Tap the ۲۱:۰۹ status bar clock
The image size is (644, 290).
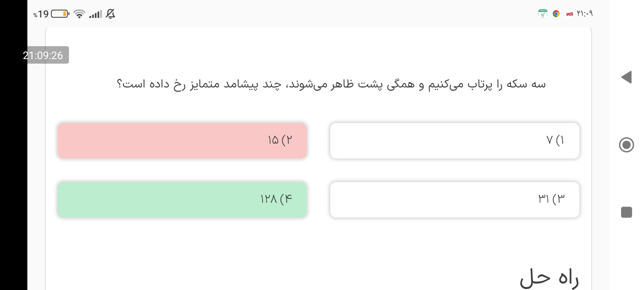585,13
